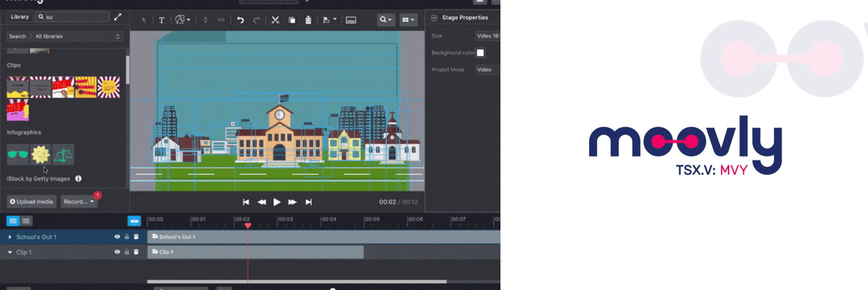This screenshot has height=290, width=868.
Task: Select the pink and yellow clip thumbnail
Action: pyautogui.click(x=18, y=110)
